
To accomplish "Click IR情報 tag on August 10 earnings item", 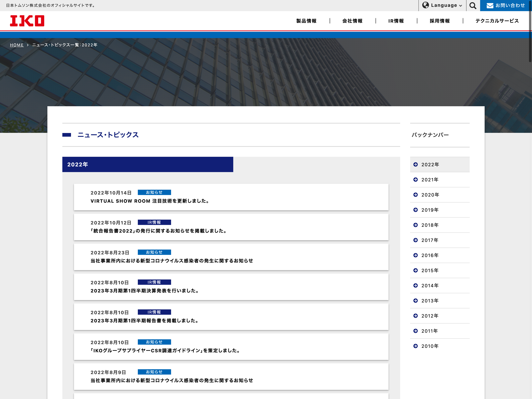I will coord(154,282).
